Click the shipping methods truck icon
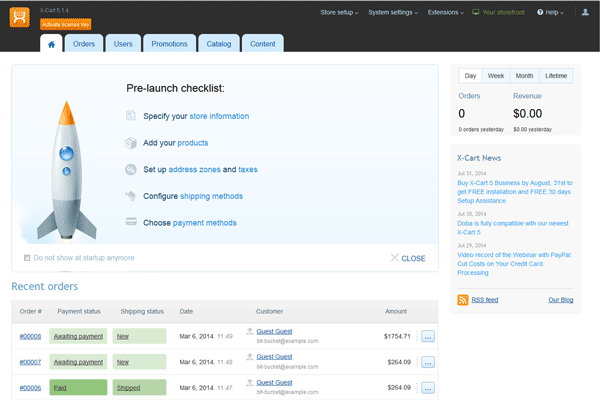 [x=130, y=169]
